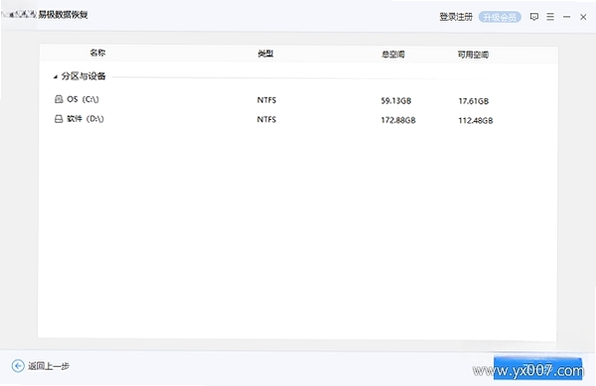Close the 易极数据恢复 window
Viewport: 596px width, 386px height.
[x=583, y=17]
